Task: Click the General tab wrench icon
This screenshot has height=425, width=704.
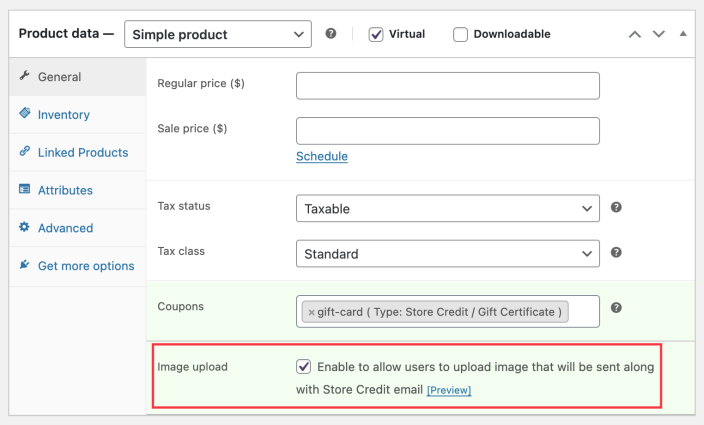Action: (x=25, y=77)
